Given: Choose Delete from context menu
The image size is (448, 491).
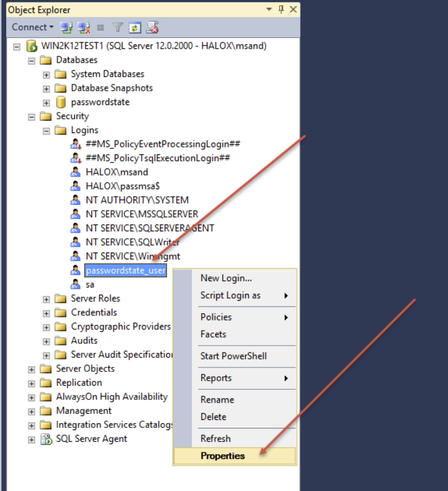Looking at the screenshot, I should coord(235,417).
